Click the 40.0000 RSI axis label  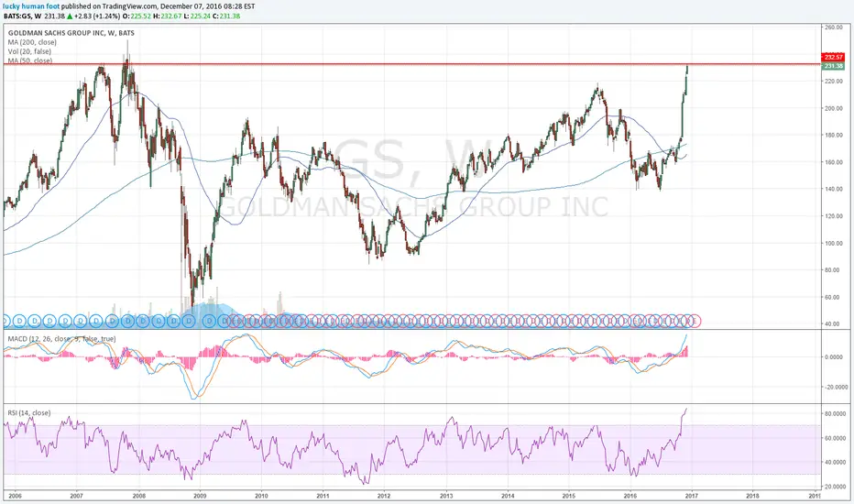click(x=834, y=462)
